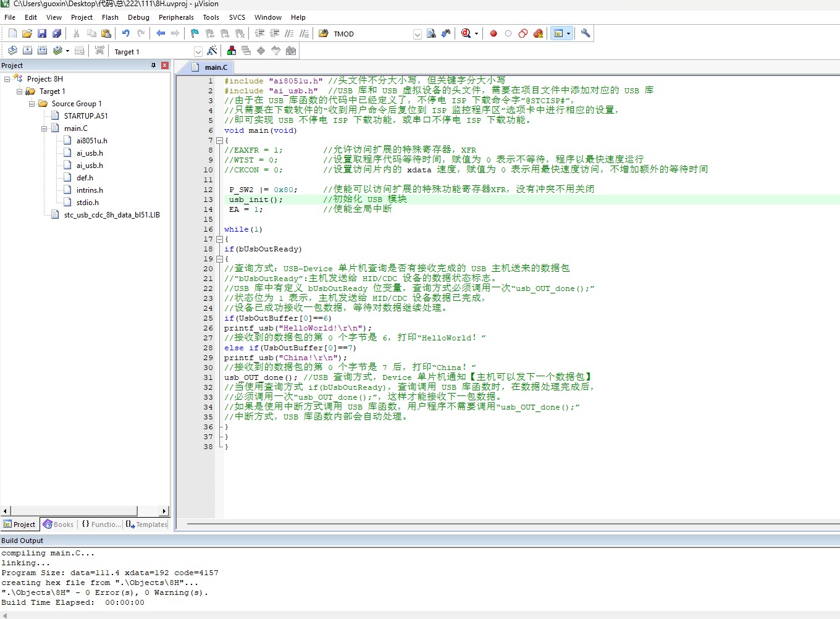Switch to the Books panel tab
The height and width of the screenshot is (619, 840).
point(58,524)
